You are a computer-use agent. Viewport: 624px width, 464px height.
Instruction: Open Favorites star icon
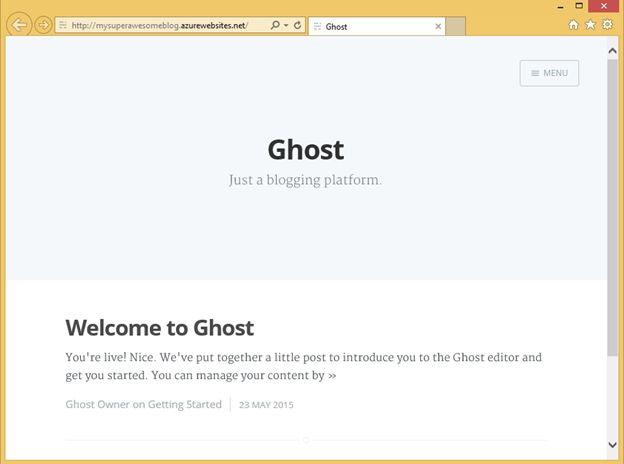pyautogui.click(x=590, y=25)
